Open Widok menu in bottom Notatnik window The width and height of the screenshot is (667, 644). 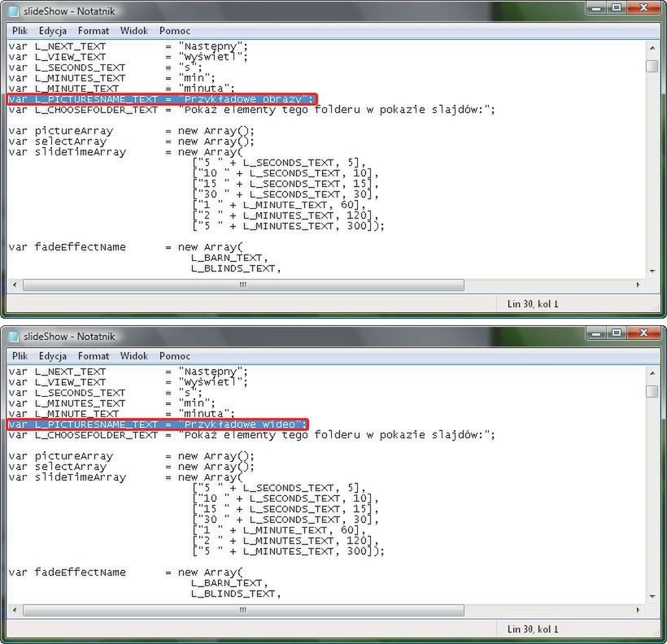[134, 356]
